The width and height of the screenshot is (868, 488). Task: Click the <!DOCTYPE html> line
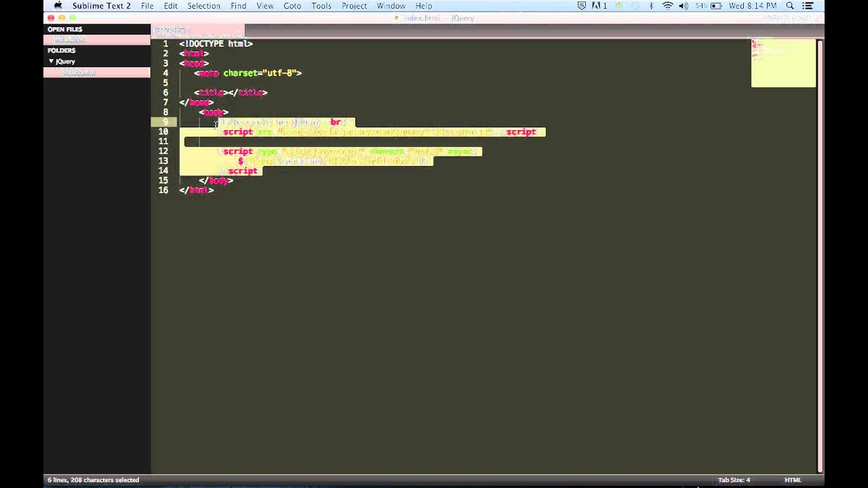216,43
